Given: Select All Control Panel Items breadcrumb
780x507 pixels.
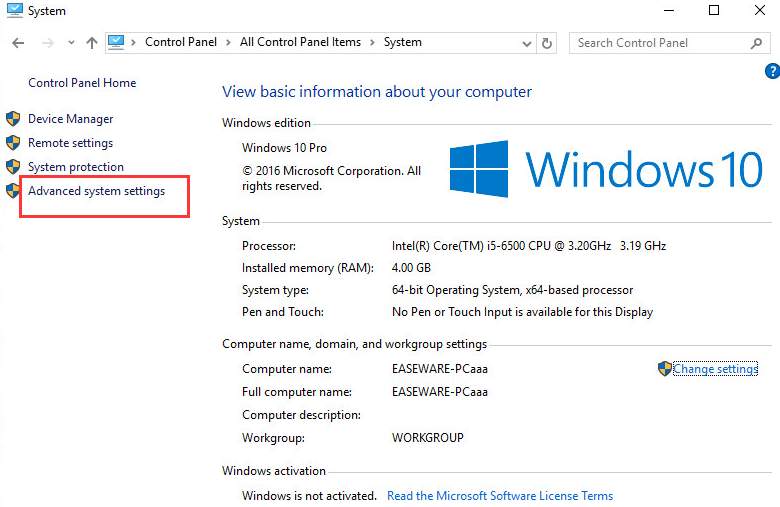Looking at the screenshot, I should (x=300, y=42).
